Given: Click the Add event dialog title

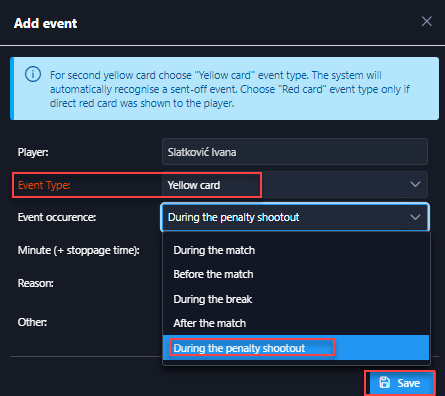Looking at the screenshot, I should pyautogui.click(x=45, y=23).
